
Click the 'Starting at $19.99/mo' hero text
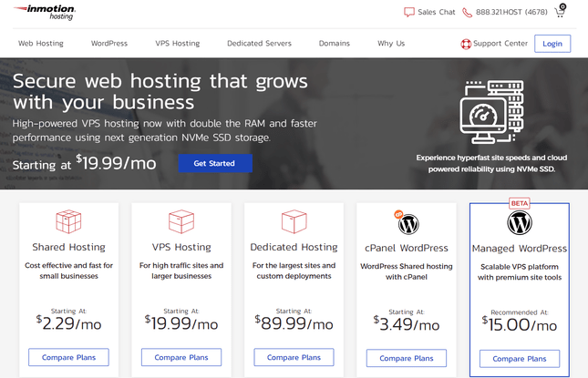(85, 163)
